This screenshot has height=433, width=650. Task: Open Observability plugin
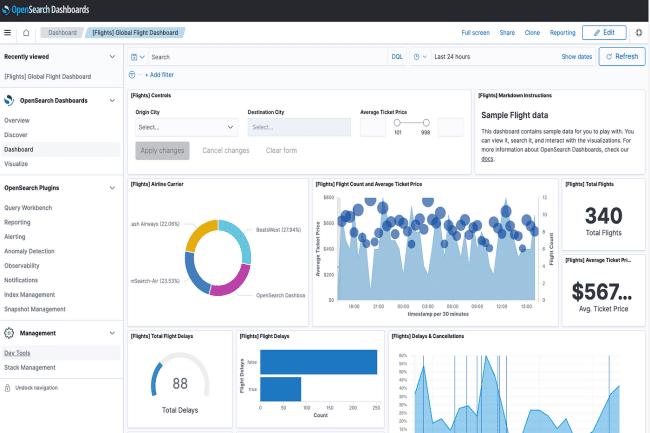tap(22, 266)
